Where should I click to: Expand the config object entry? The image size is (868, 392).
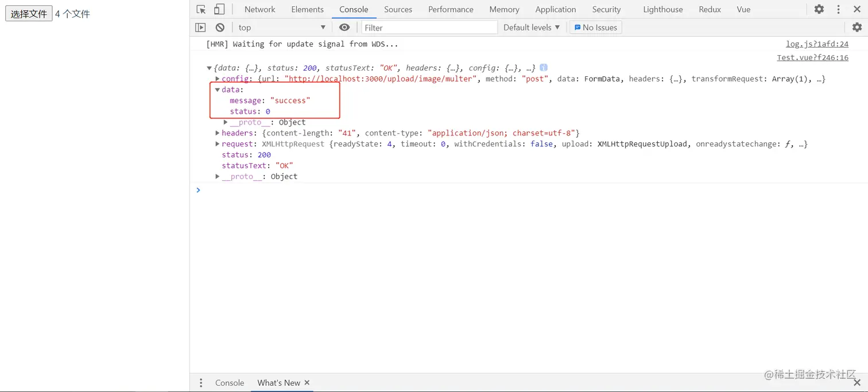click(x=218, y=79)
